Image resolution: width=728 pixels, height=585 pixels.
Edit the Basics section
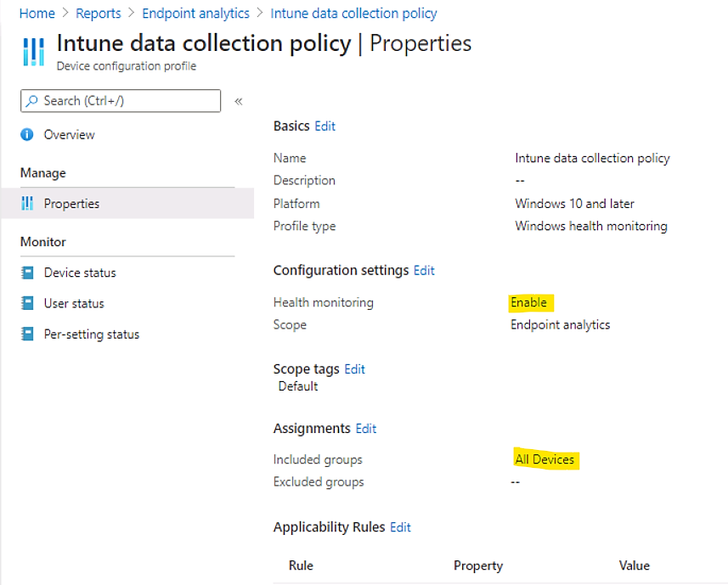pyautogui.click(x=325, y=127)
